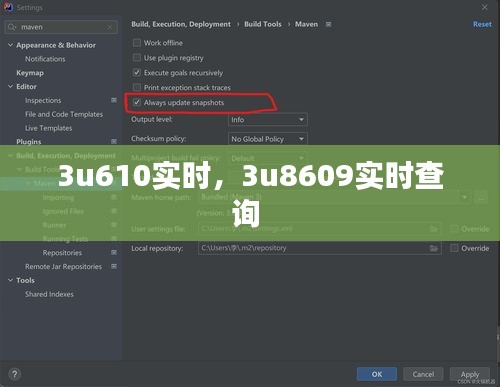
Task: Click the project-level icon beside Inspections
Action: [114, 100]
